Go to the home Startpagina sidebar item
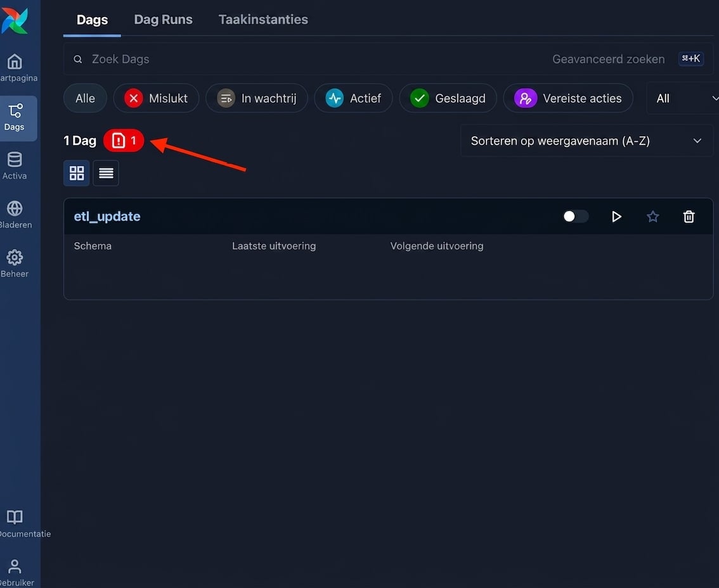Viewport: 719px width, 588px height. pos(15,67)
